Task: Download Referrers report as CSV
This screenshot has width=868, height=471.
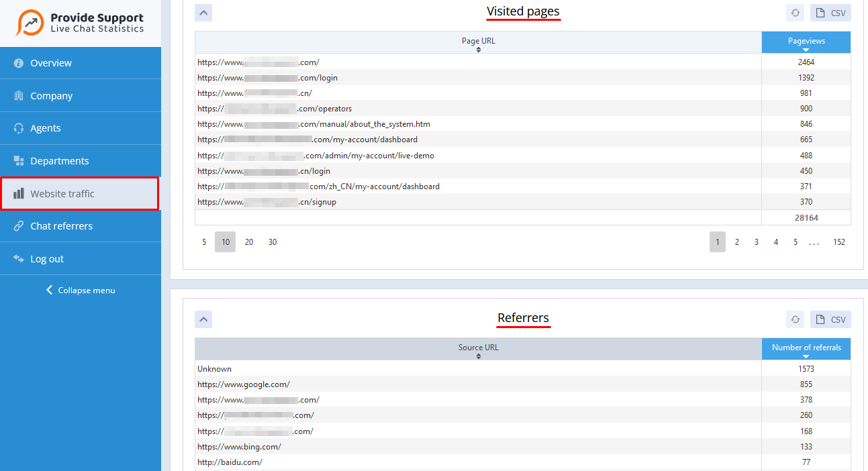Action: point(830,319)
